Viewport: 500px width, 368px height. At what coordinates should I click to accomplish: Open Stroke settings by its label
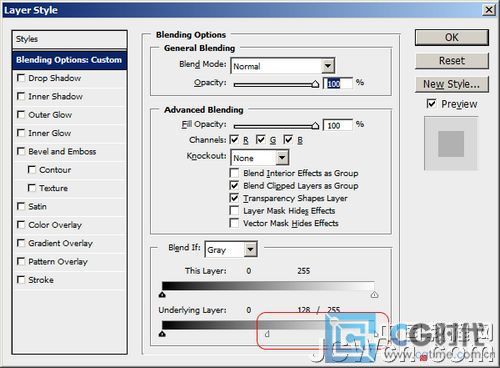click(x=41, y=280)
